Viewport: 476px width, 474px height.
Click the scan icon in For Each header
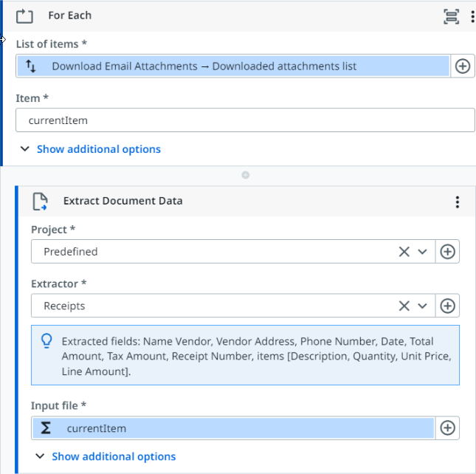click(x=451, y=16)
